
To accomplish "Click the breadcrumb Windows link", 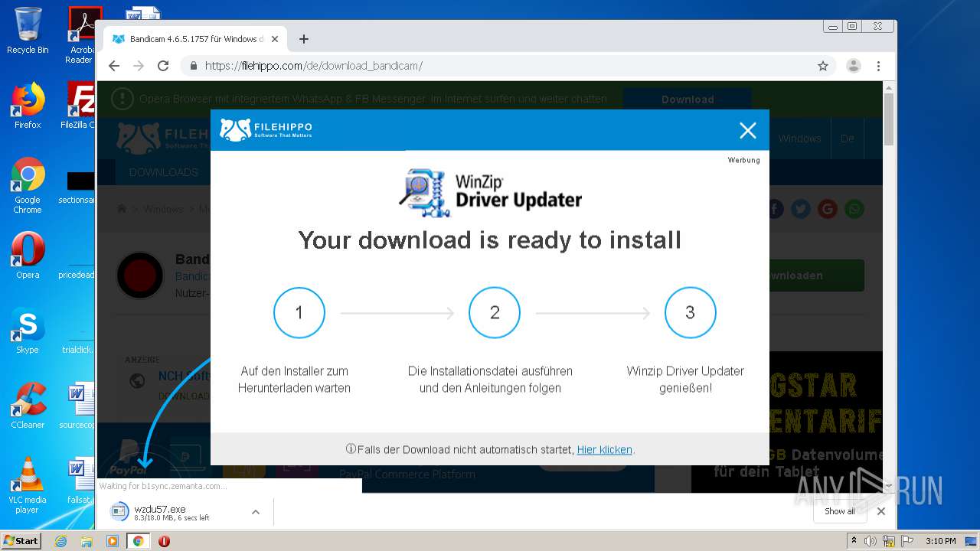I will point(163,209).
